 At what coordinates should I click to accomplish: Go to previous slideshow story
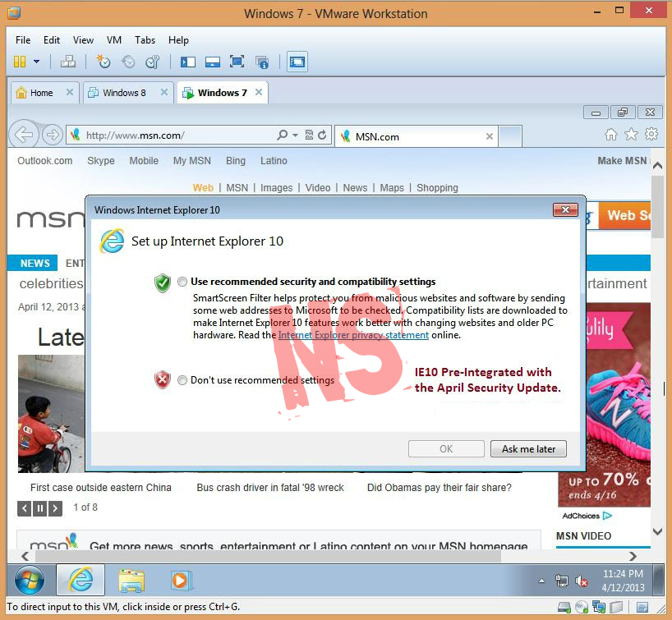24,508
